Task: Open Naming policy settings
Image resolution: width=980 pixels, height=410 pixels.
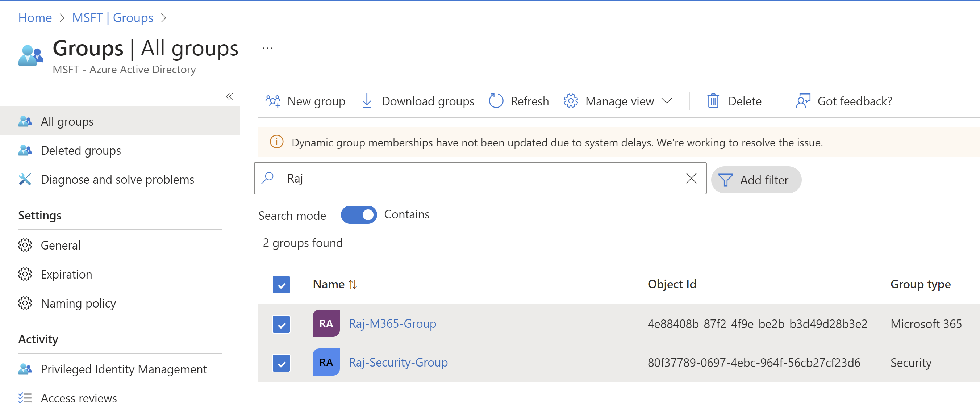Action: 78,304
